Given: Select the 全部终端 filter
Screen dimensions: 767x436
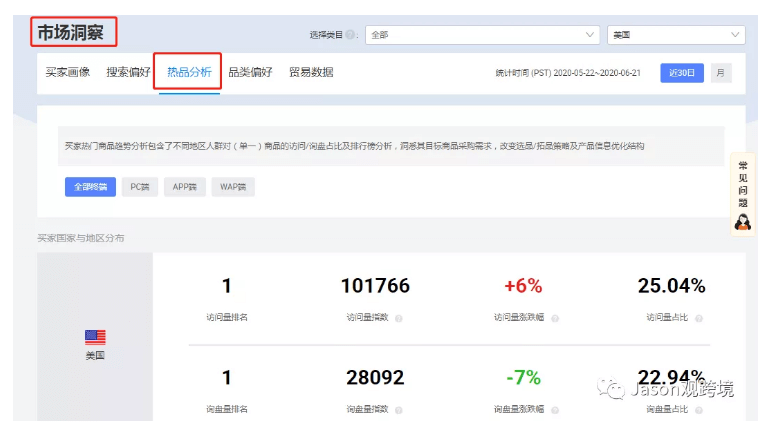Looking at the screenshot, I should point(90,187).
